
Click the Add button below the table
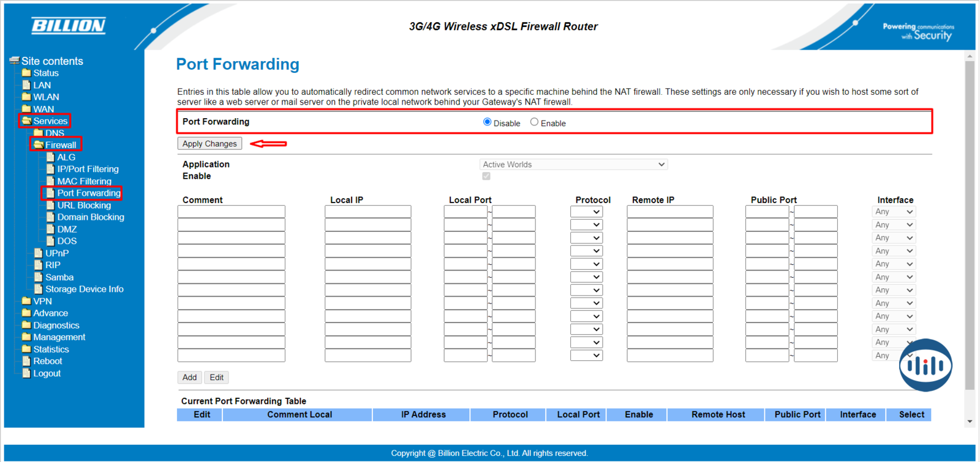click(x=189, y=378)
